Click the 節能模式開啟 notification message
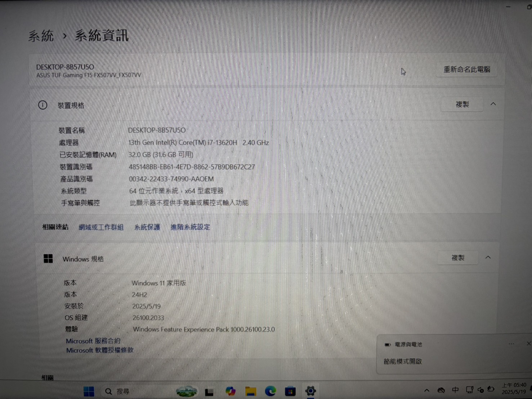The height and width of the screenshot is (399, 532). click(403, 361)
